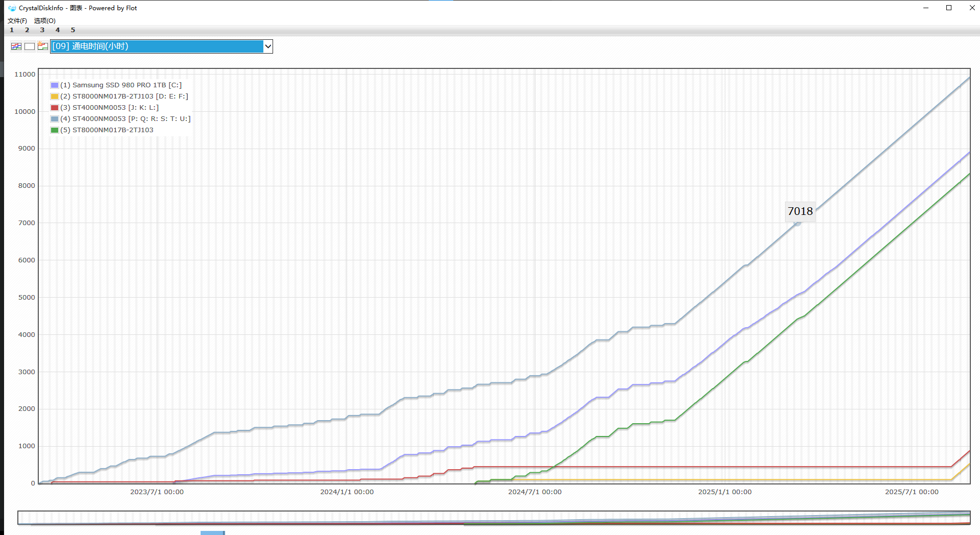
Task: Click the 7018 data point tooltip
Action: tap(800, 211)
